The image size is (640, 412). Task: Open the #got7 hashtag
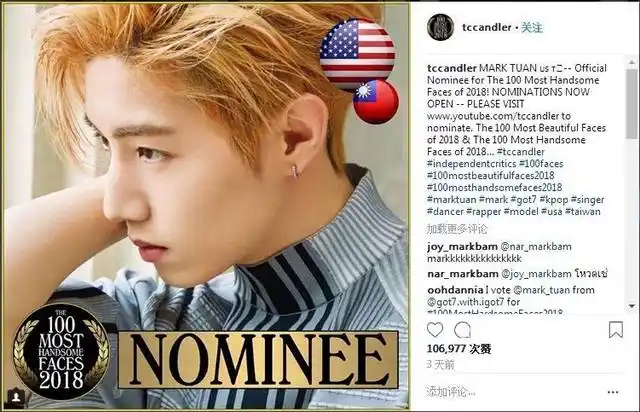tap(524, 200)
